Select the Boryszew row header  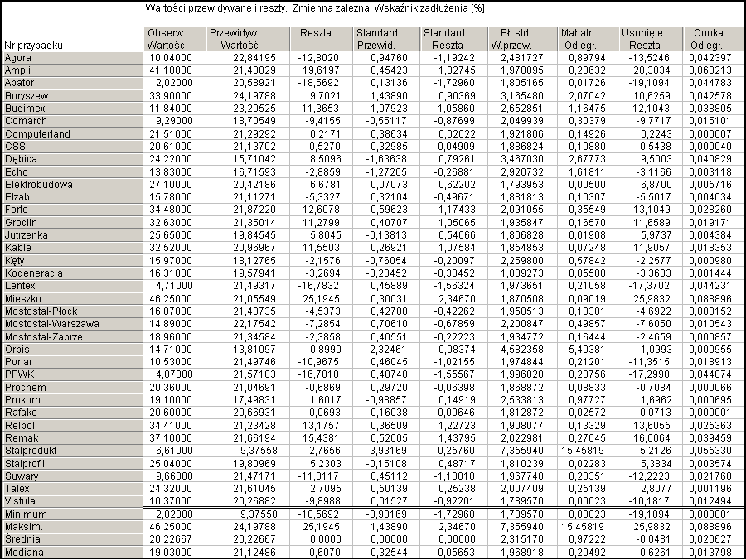tap(72, 95)
